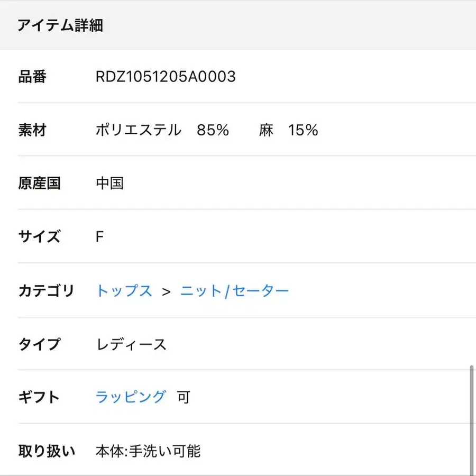
Task: Click the 取り扱い row label
Action: [47, 451]
